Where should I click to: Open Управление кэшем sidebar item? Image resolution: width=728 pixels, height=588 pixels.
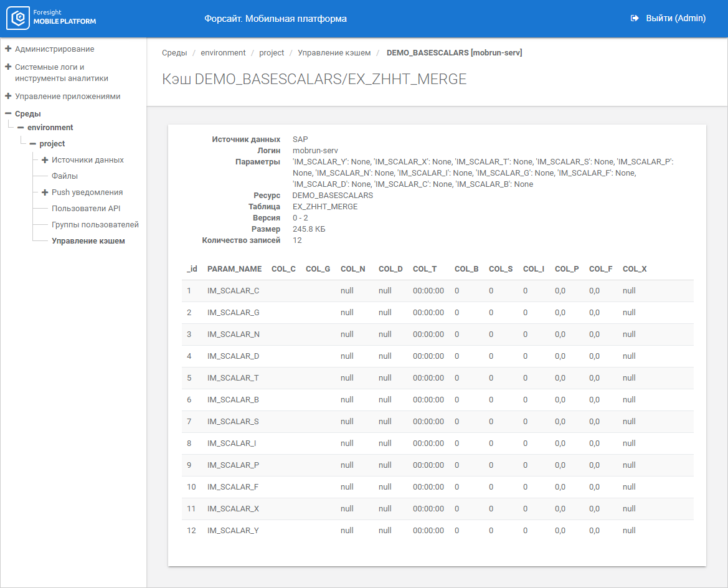coord(88,241)
